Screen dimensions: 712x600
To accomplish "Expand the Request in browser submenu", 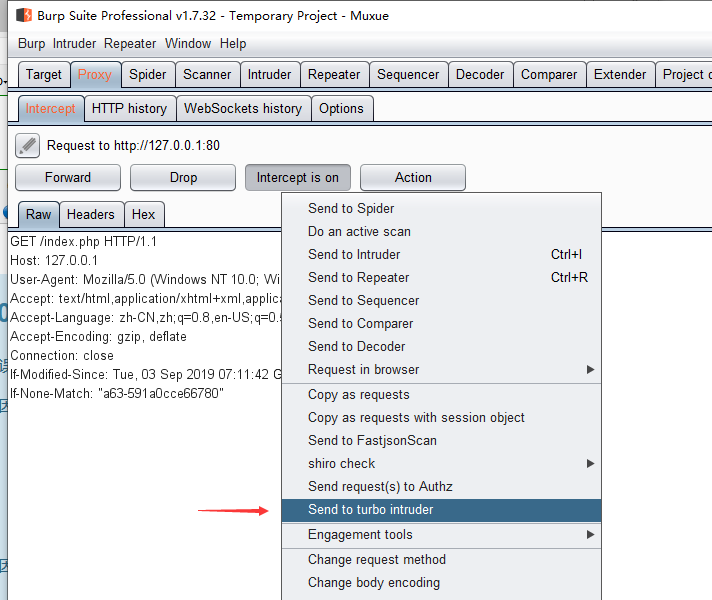I will [x=441, y=370].
